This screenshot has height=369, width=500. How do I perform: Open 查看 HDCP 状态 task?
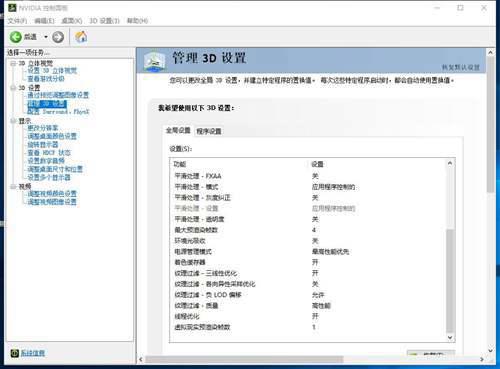click(49, 153)
